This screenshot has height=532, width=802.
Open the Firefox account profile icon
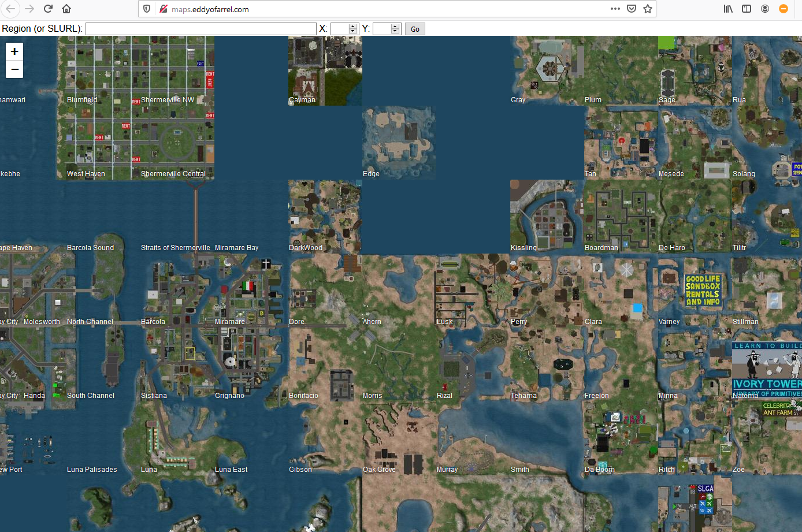[x=765, y=9]
